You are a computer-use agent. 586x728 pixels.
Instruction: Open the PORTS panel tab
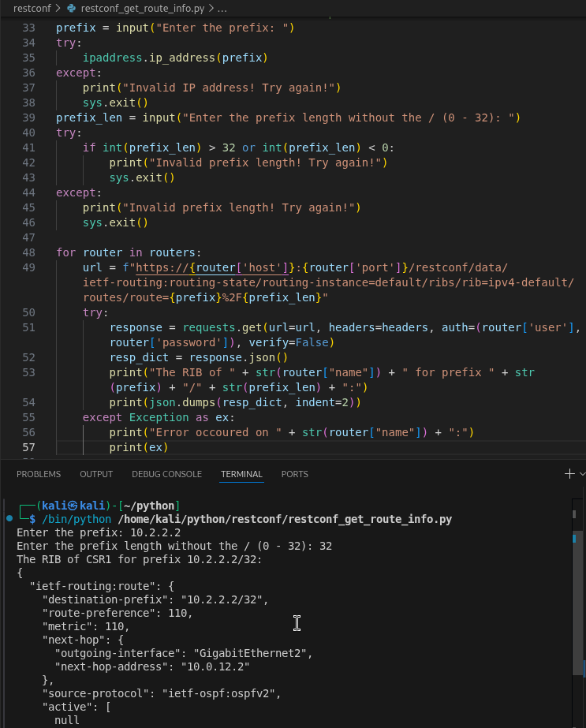tap(294, 474)
